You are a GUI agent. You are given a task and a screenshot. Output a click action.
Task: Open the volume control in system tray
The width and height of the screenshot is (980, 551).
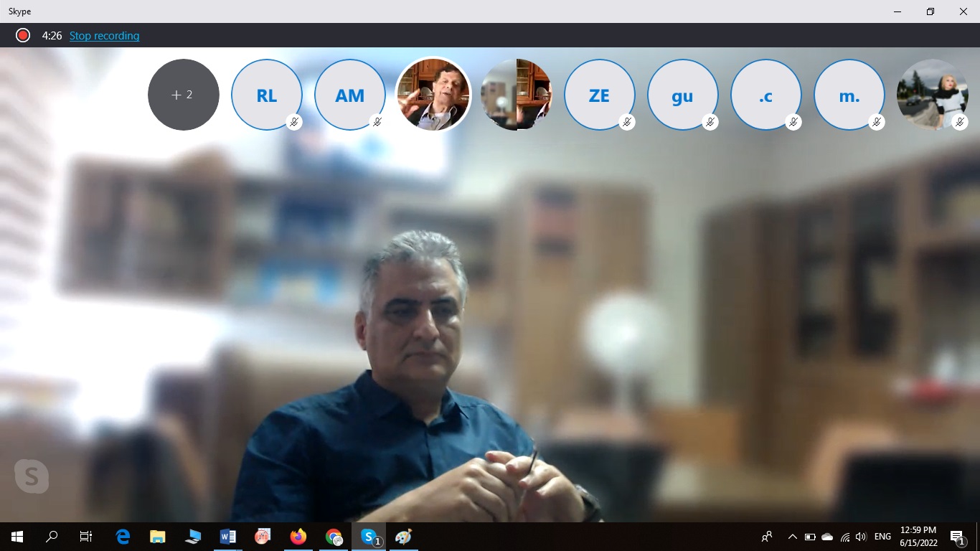(861, 537)
